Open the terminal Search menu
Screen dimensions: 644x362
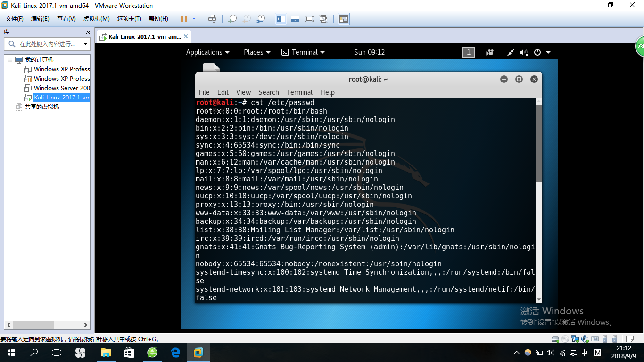pos(269,92)
